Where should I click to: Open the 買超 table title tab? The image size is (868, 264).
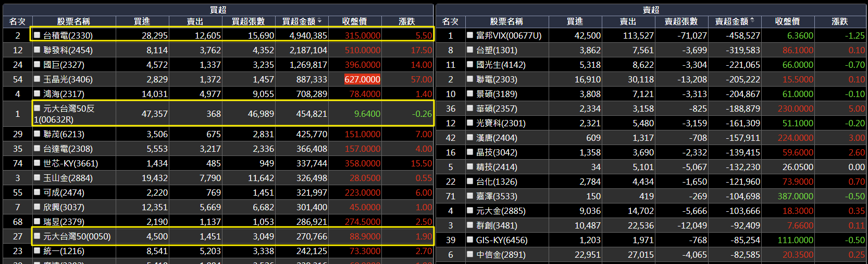(x=218, y=9)
